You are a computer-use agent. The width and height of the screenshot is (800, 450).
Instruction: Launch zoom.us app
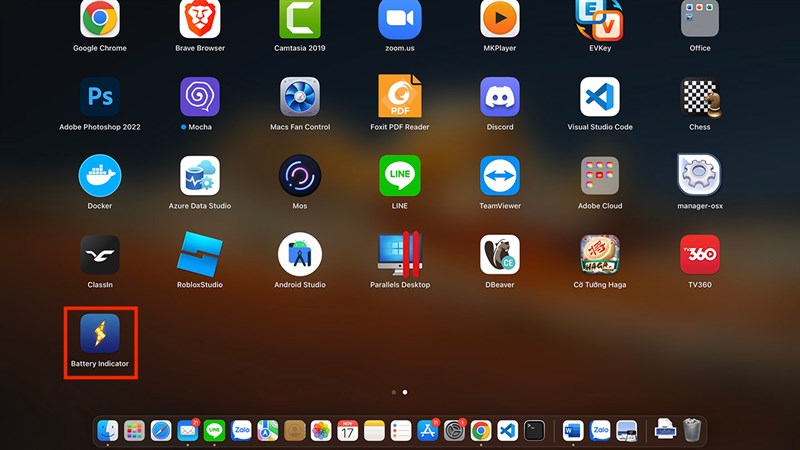click(x=400, y=18)
